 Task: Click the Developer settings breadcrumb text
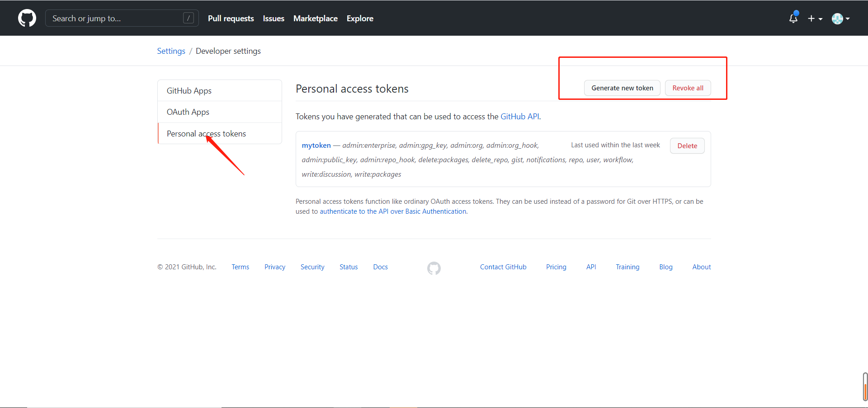pos(228,51)
